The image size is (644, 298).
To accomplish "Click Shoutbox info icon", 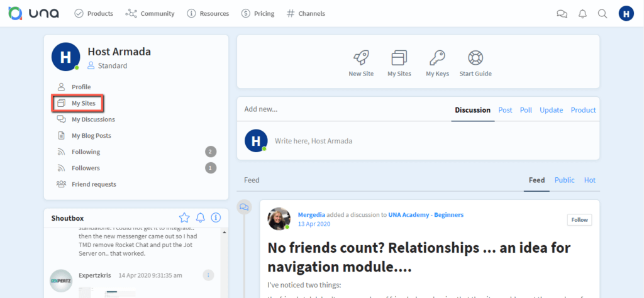I will [216, 218].
